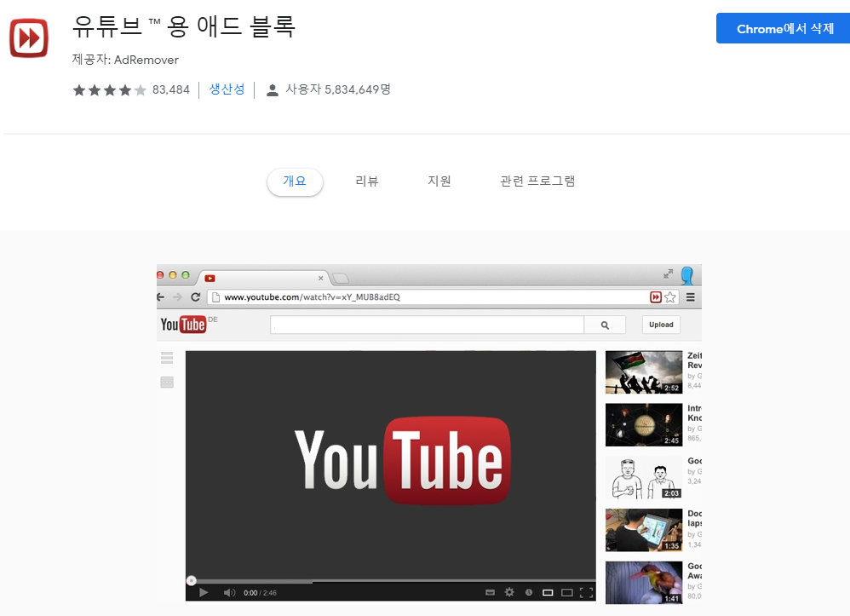Screen dimensions: 850x616
Task: Click the theater mode icon
Action: coord(567,593)
